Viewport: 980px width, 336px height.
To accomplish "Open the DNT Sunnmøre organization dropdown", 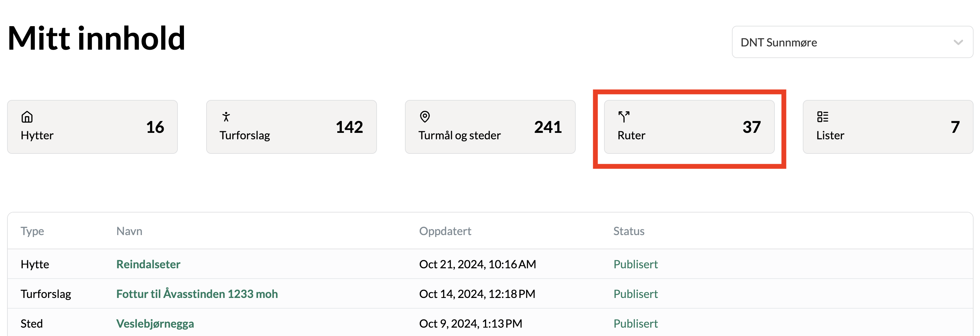I will pyautogui.click(x=851, y=42).
